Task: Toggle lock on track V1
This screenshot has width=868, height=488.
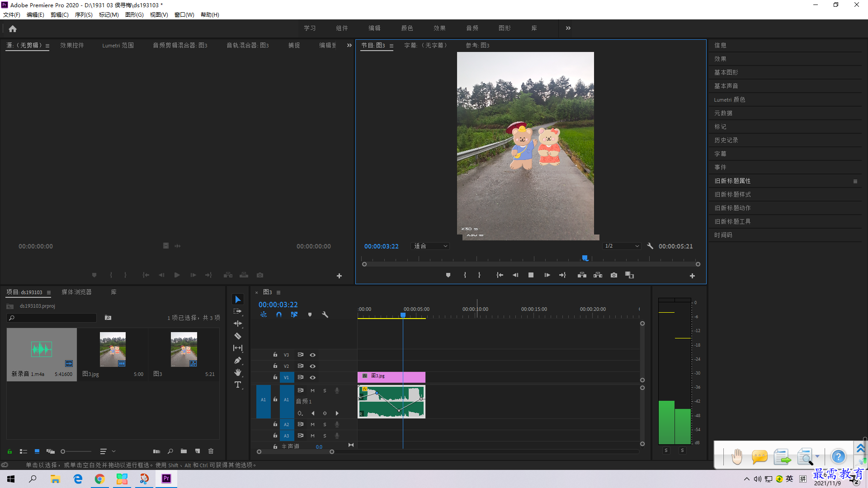Action: coord(275,377)
